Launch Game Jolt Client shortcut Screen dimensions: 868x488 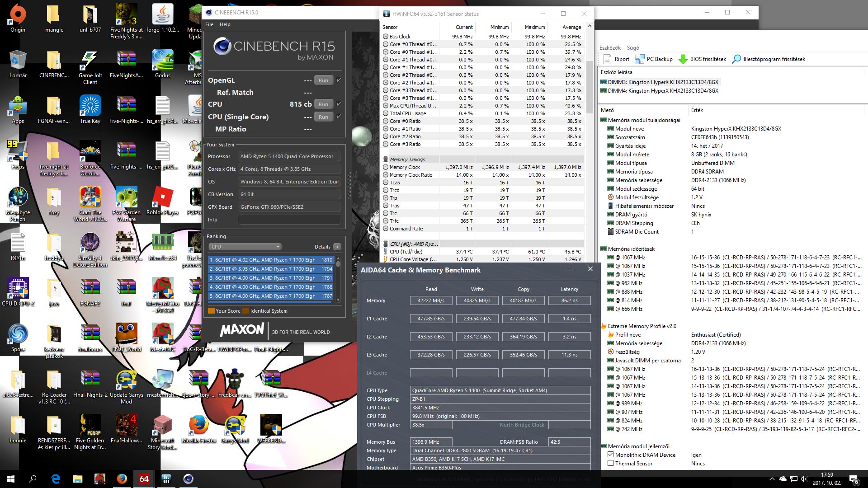click(x=90, y=67)
